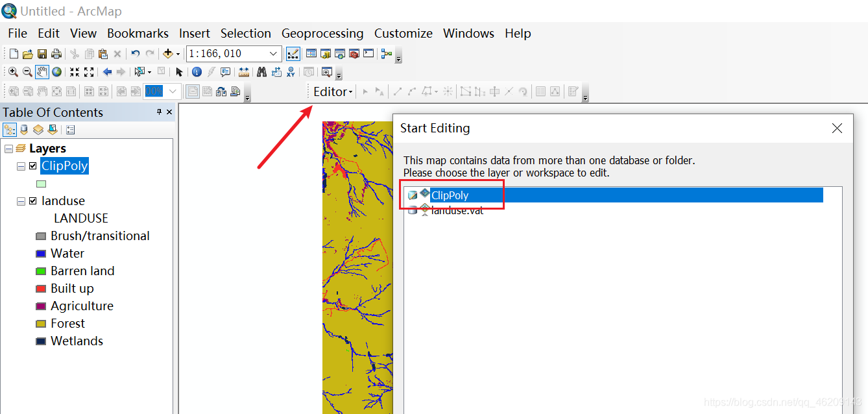This screenshot has height=414, width=868.
Task: Activate the Pan hand tool
Action: [x=42, y=72]
